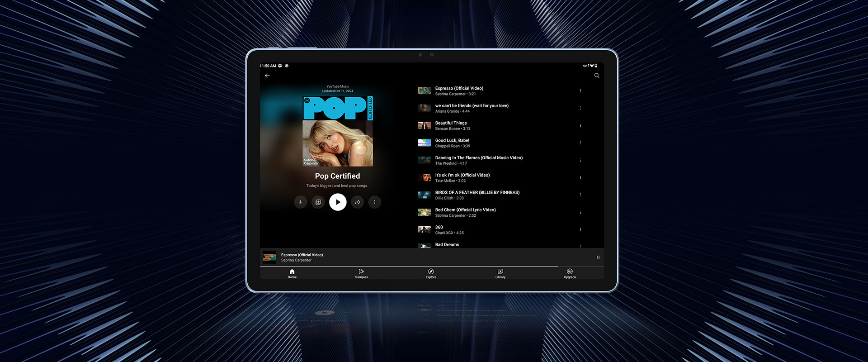Viewport: 868px width, 362px height.
Task: Download the Pop Certified playlist
Action: coord(301,202)
